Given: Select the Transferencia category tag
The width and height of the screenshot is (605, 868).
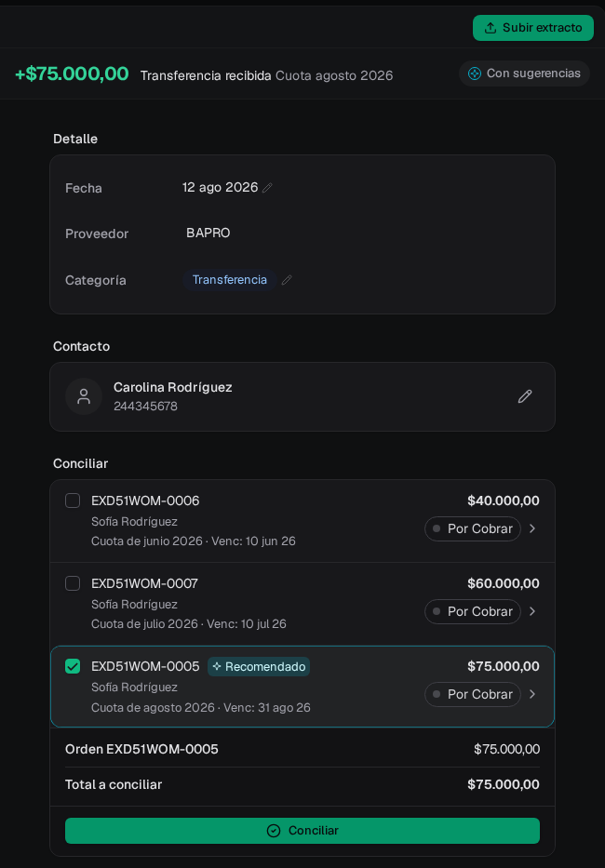Looking at the screenshot, I should tap(229, 280).
